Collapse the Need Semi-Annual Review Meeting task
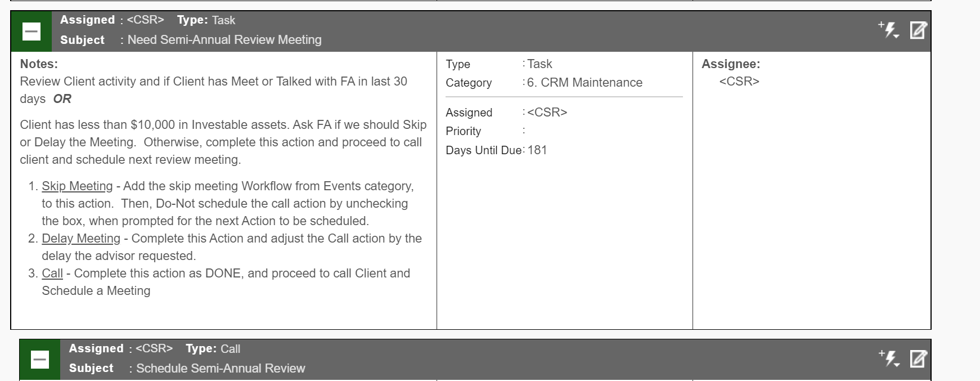The width and height of the screenshot is (980, 381). point(31,32)
